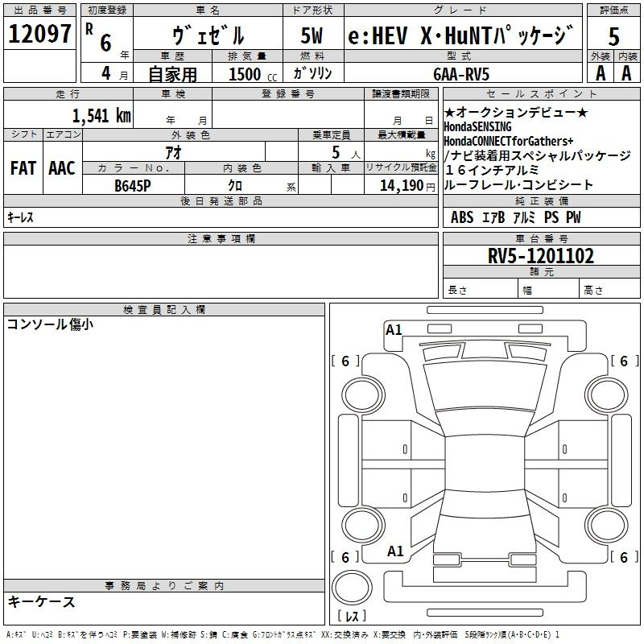The image size is (644, 644).
Task: Click the 初度登録 header
Action: pyautogui.click(x=107, y=10)
